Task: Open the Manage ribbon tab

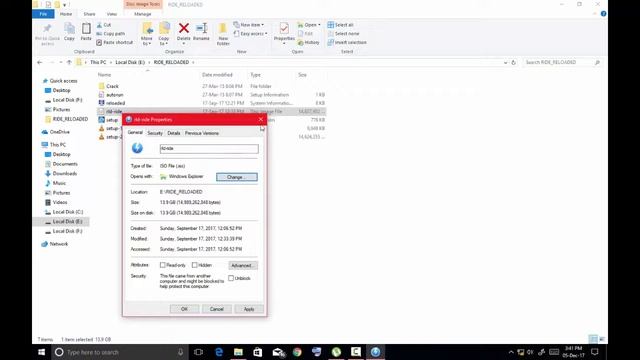Action: 143,14
